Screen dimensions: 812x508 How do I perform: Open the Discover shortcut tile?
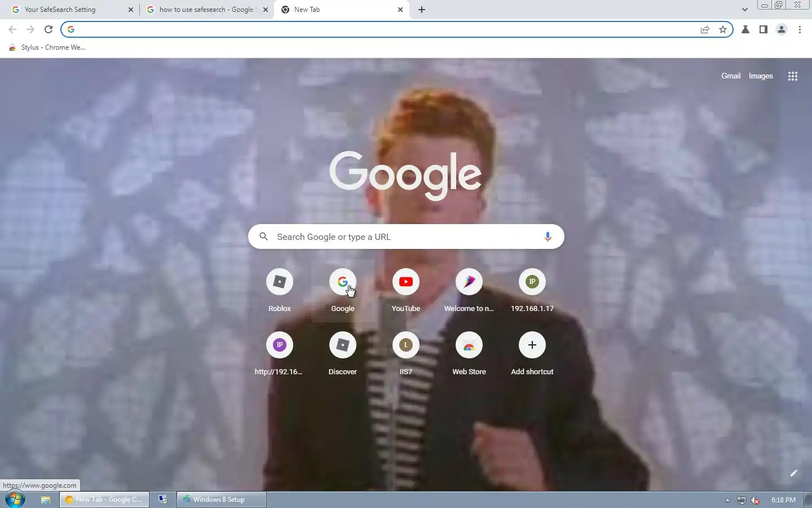pyautogui.click(x=343, y=354)
